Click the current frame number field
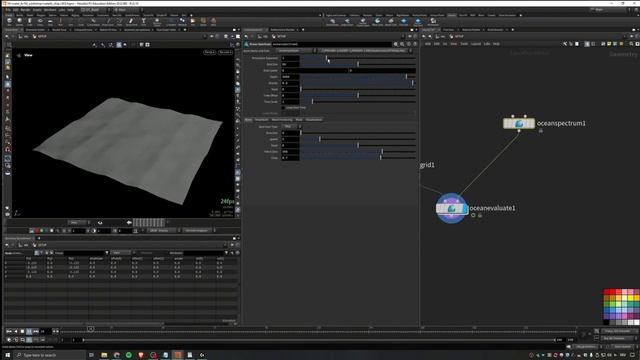This screenshot has height=360, width=640. click(x=45, y=331)
